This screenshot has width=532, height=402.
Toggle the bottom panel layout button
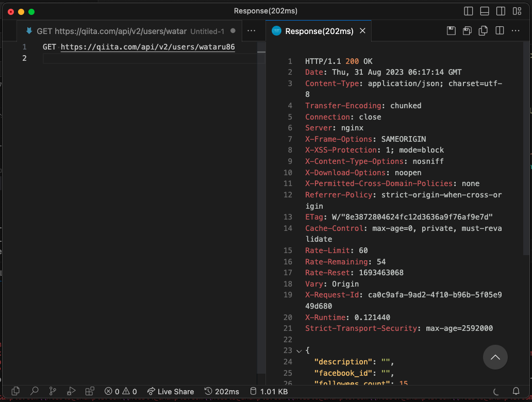[x=485, y=11]
